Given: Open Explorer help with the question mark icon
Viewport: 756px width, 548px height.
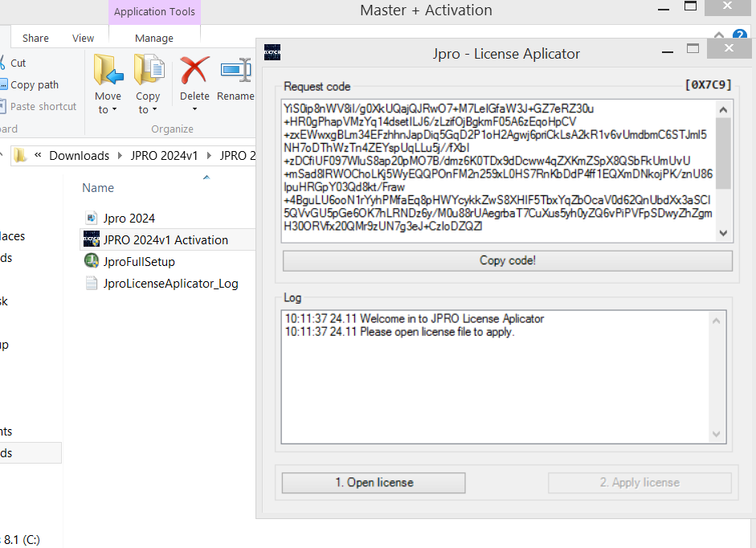Looking at the screenshot, I should click(x=740, y=35).
